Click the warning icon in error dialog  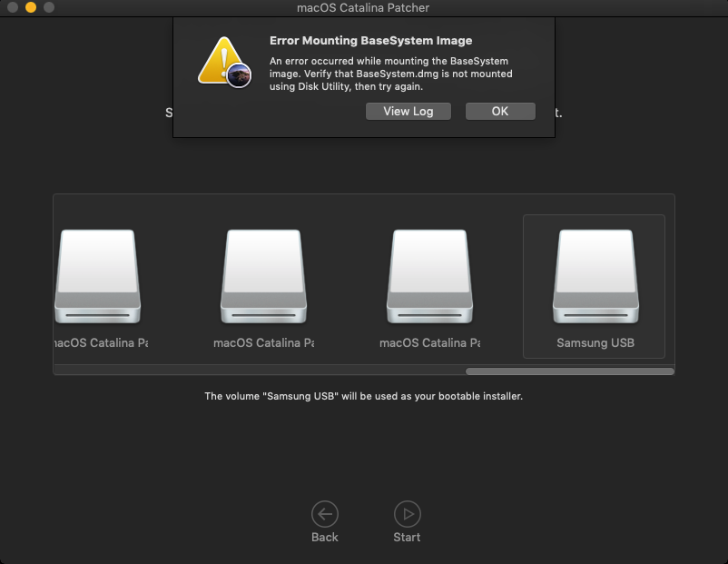click(x=225, y=63)
